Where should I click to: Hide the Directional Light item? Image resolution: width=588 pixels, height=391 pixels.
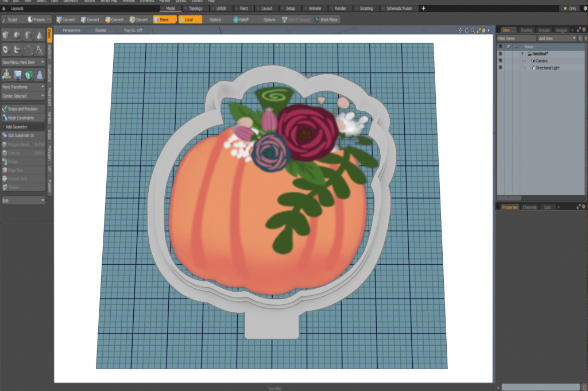click(x=500, y=68)
